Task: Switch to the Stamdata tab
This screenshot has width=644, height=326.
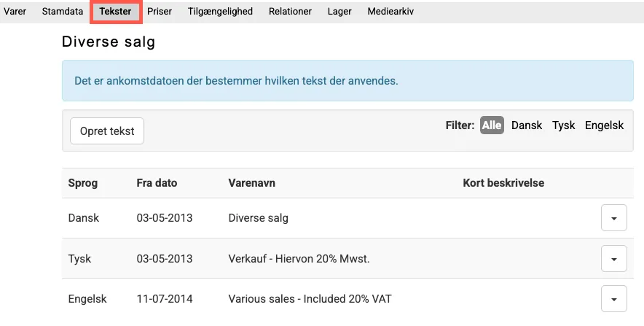Action: click(x=63, y=12)
